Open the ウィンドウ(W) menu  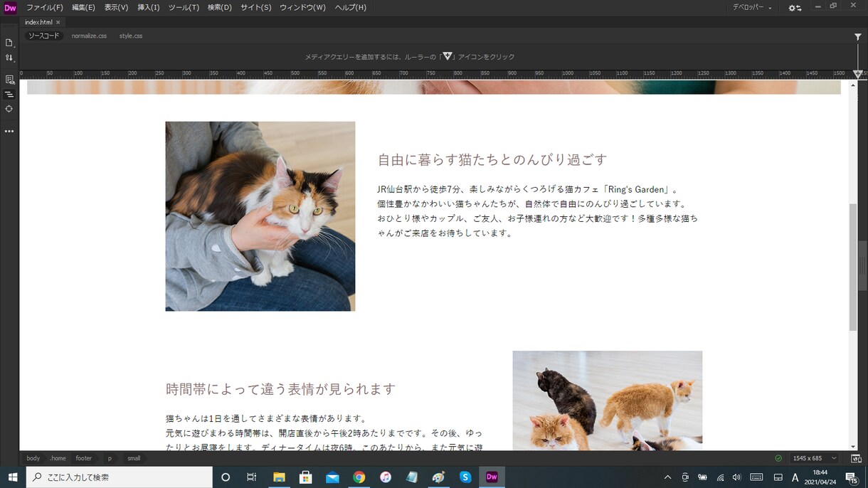302,7
